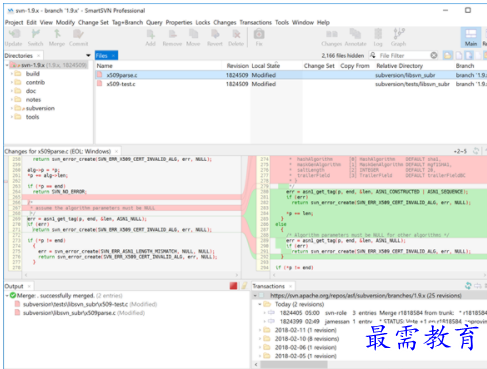Select revision 1824405 by svn-role
The image size is (487, 369).
(375, 313)
